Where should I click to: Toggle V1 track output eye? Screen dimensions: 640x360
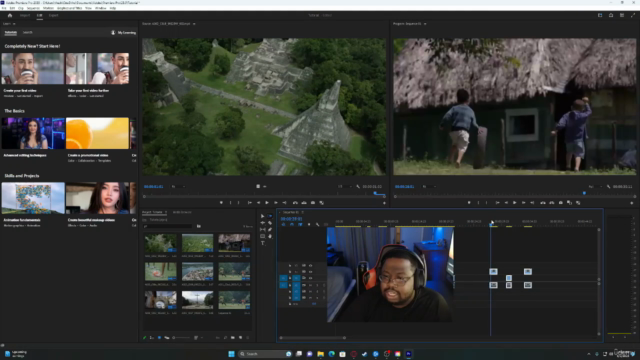[x=311, y=278]
